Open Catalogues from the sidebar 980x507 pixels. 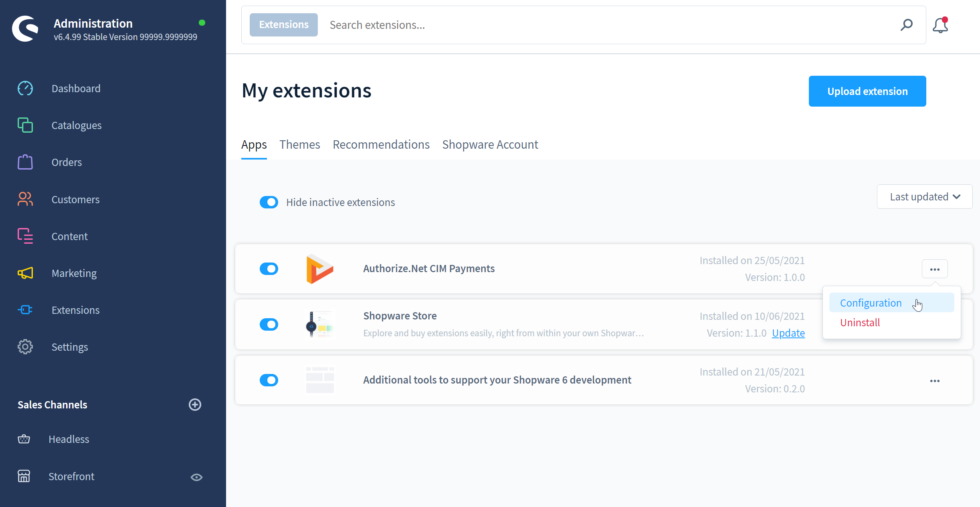pyautogui.click(x=77, y=125)
